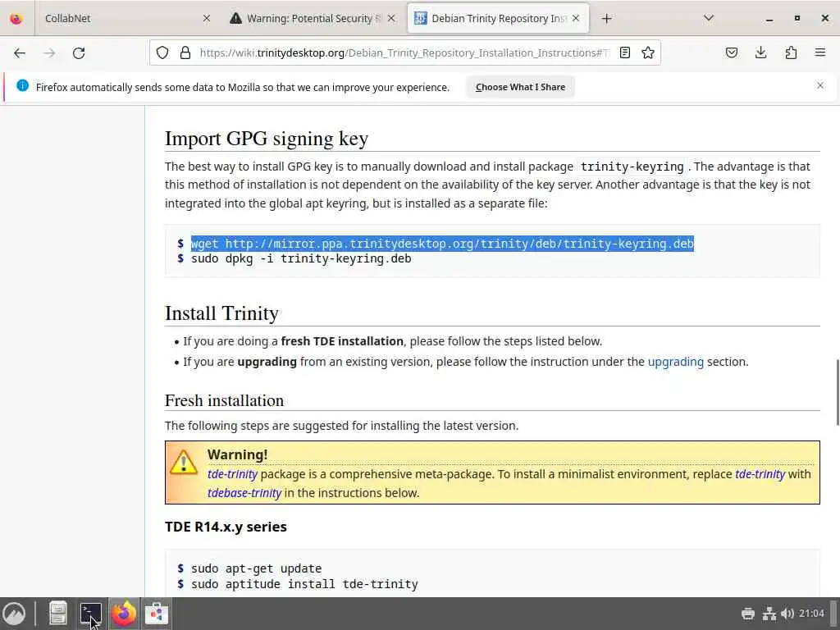
Task: Switch to the Potential Security Risk warning tab
Action: (x=313, y=19)
